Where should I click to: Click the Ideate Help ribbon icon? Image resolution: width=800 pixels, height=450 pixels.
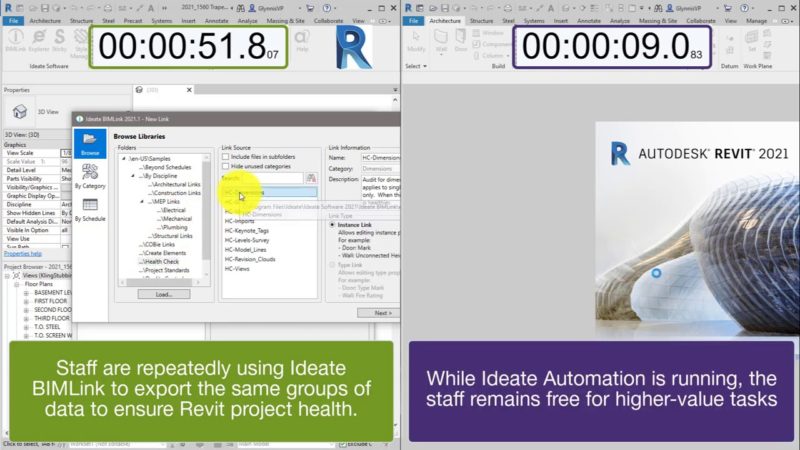(302, 41)
